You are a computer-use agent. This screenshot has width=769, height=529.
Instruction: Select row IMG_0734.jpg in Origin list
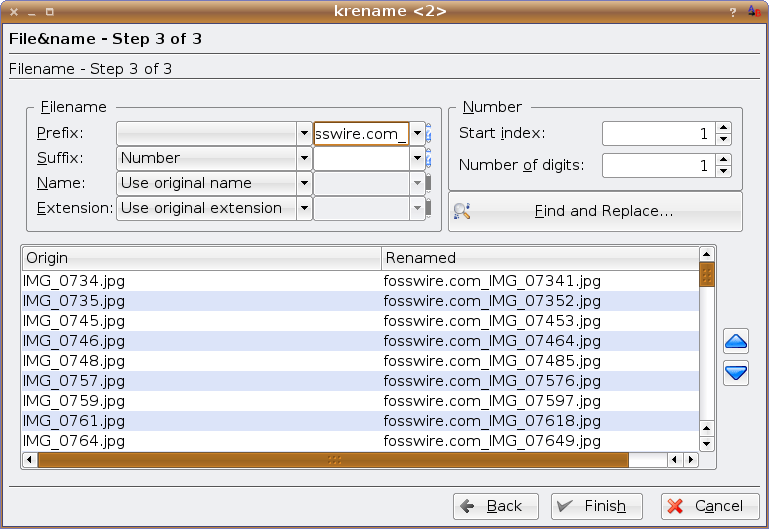pos(74,281)
